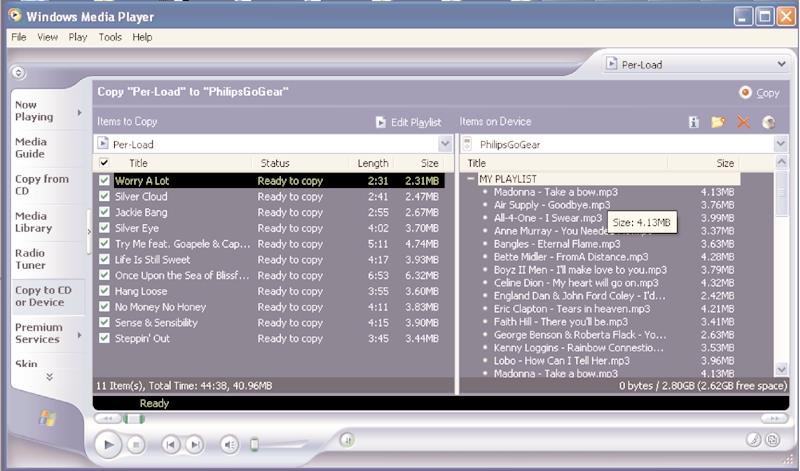
Task: Uncheck Life Is Still Sweet track
Action: click(104, 260)
